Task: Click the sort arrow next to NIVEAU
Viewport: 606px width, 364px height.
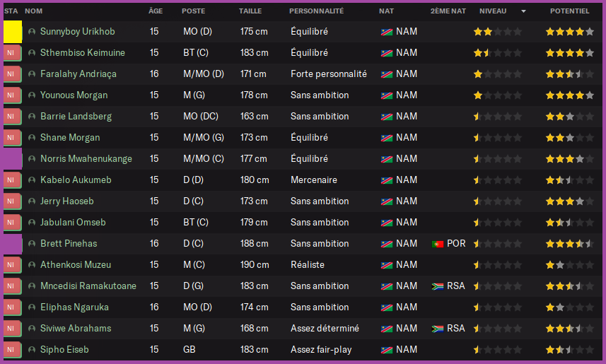Action: point(523,11)
